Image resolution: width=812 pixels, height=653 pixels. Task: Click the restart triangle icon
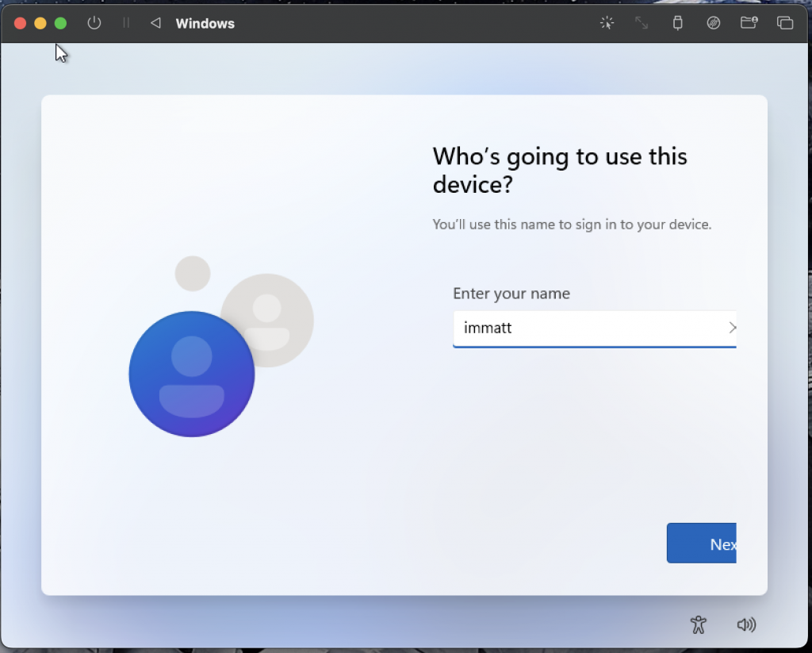coord(155,23)
